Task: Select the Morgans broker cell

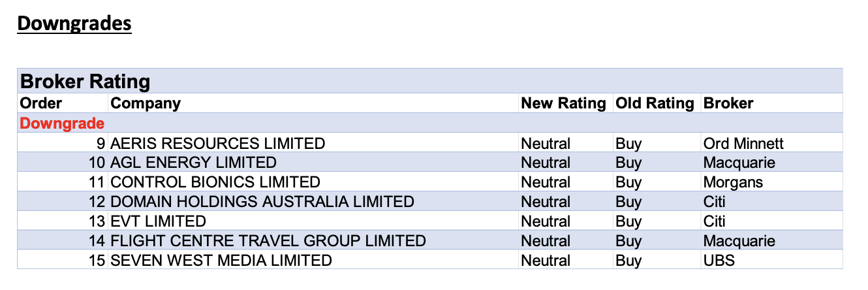Action: point(733,182)
